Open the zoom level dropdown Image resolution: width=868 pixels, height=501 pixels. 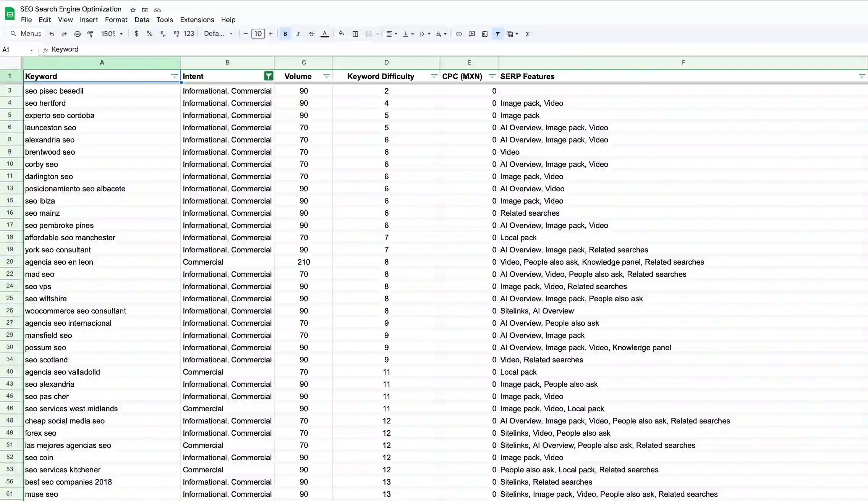[112, 34]
